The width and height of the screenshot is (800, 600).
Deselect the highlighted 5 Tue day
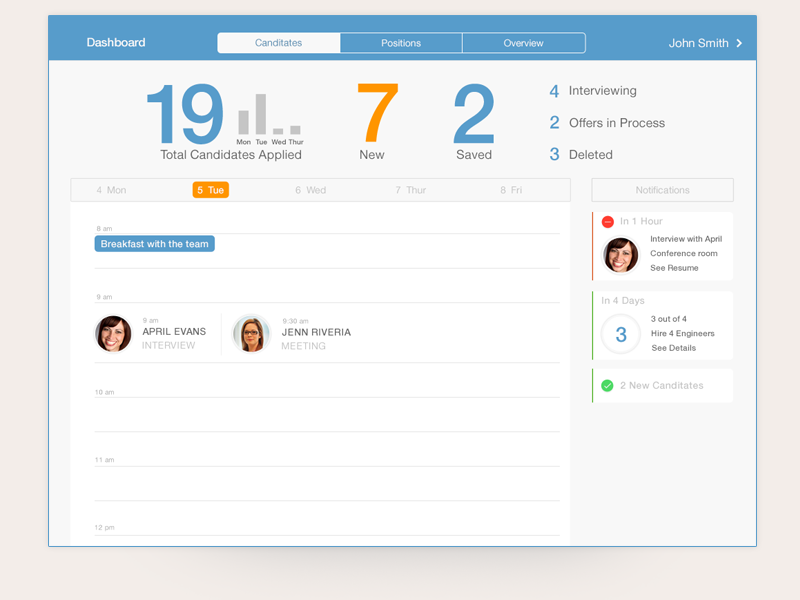click(x=210, y=189)
